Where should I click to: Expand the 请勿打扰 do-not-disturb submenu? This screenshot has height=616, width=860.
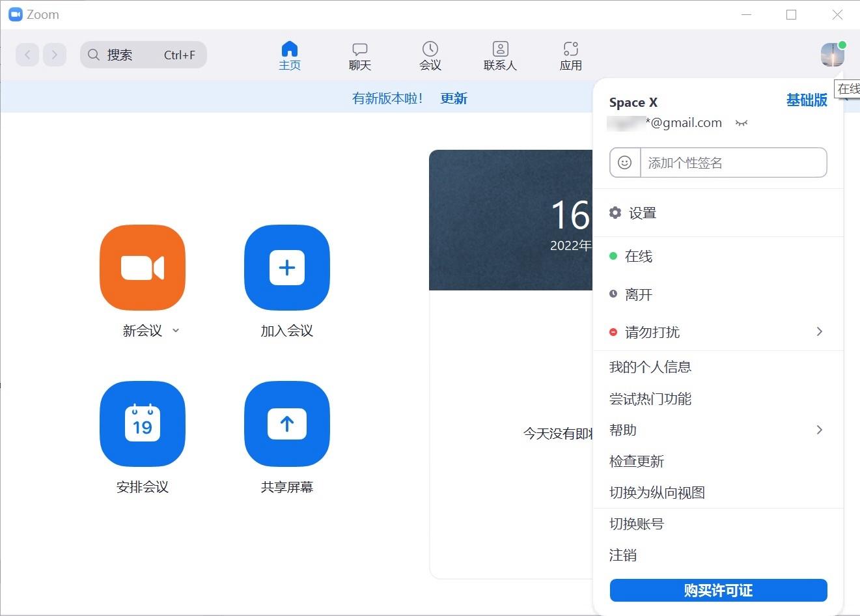(652, 332)
